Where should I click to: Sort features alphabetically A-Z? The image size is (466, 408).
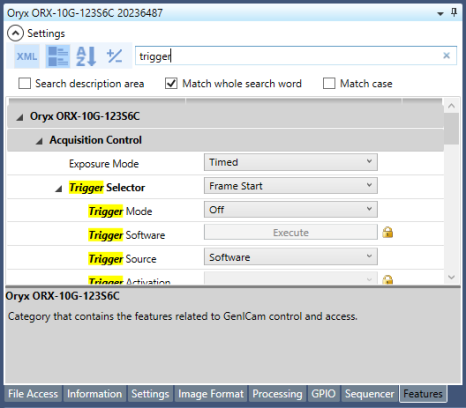86,56
